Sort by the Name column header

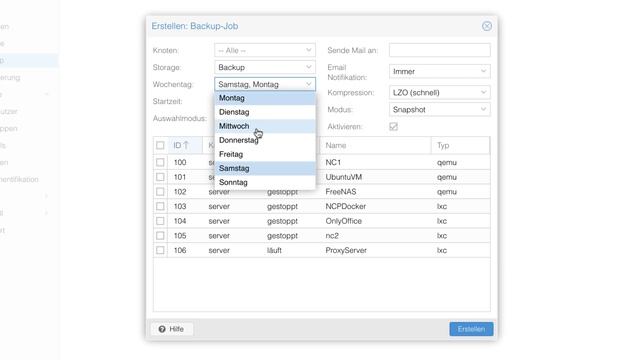(376, 145)
